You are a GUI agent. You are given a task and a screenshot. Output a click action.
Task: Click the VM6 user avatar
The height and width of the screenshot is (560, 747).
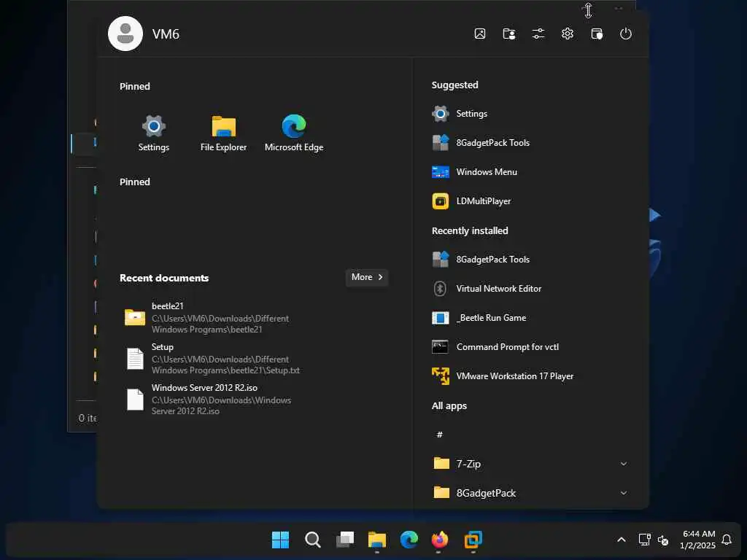(x=125, y=34)
